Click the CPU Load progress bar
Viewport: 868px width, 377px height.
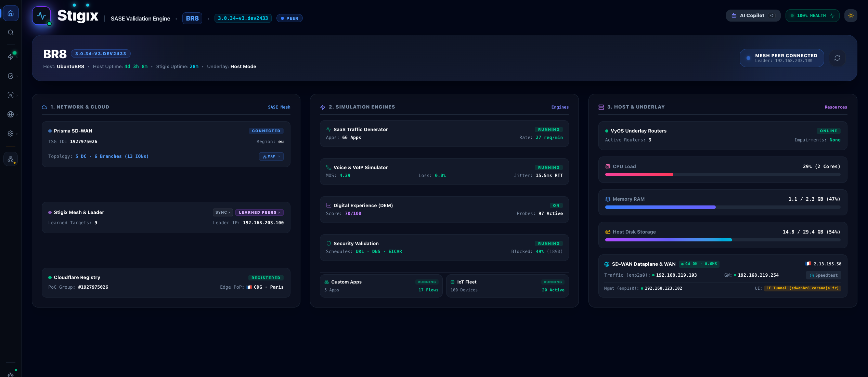tap(723, 175)
